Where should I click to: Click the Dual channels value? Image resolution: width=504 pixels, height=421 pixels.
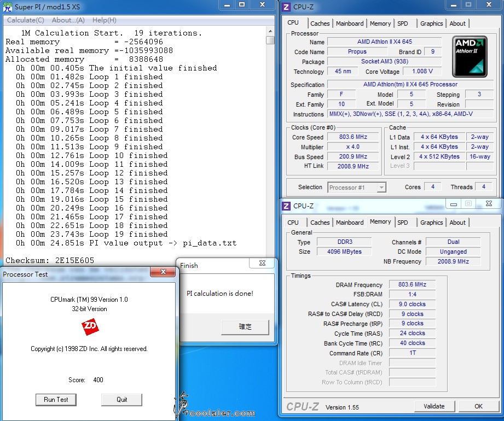pos(453,242)
